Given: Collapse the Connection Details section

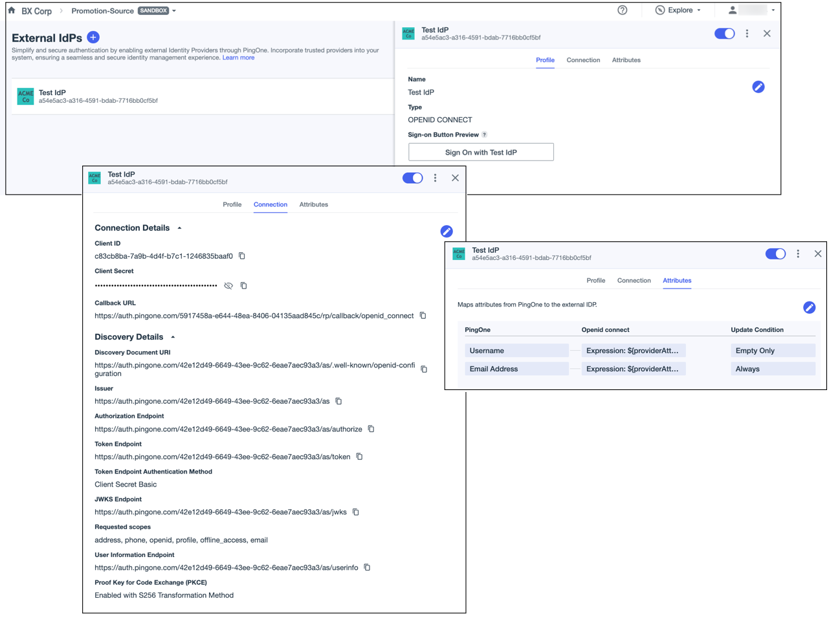Looking at the screenshot, I should tap(180, 228).
